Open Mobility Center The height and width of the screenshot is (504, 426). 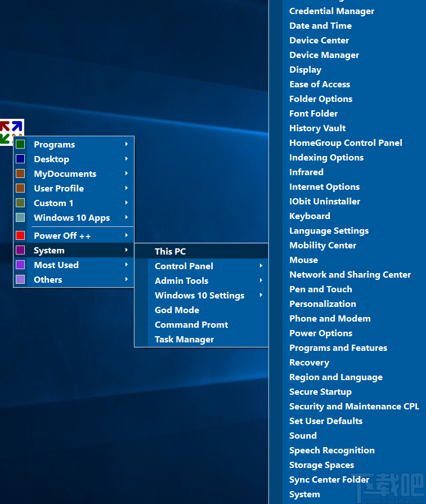tap(322, 246)
